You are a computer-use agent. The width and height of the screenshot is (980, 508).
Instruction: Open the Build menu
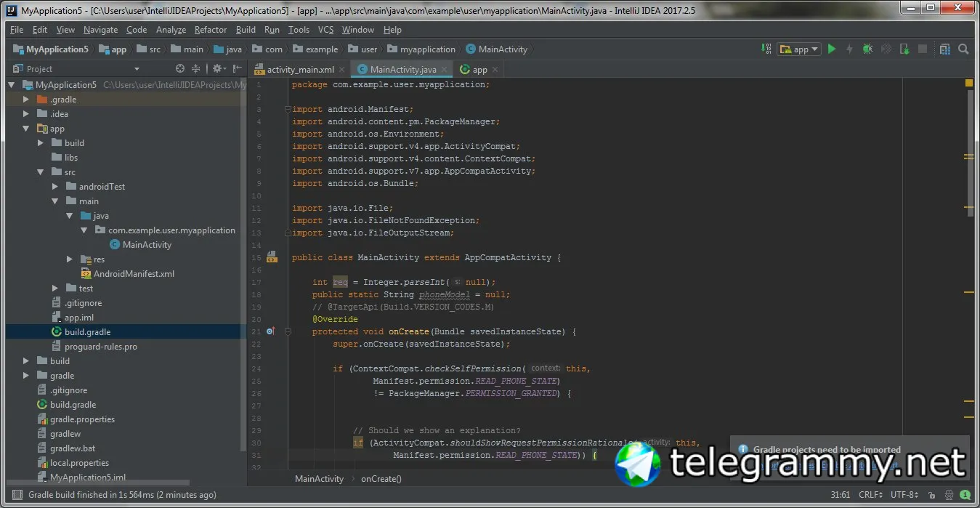[246, 30]
